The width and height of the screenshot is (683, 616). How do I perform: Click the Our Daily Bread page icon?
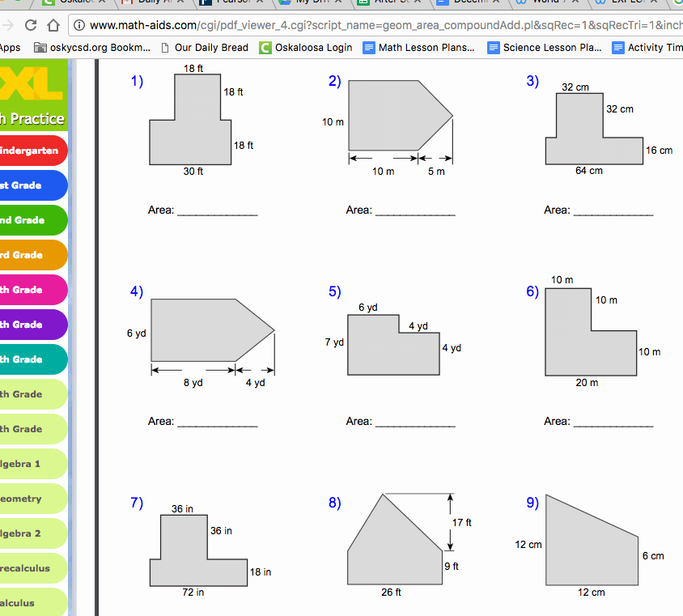165,48
